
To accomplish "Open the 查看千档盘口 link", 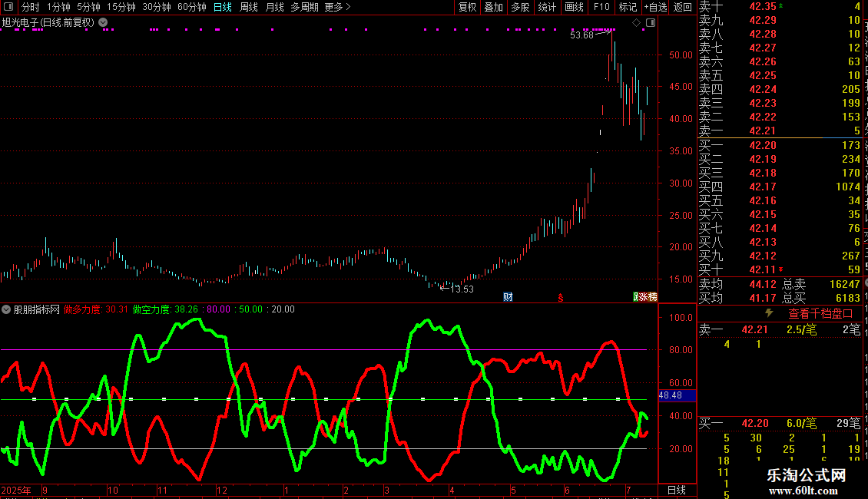I will point(820,314).
